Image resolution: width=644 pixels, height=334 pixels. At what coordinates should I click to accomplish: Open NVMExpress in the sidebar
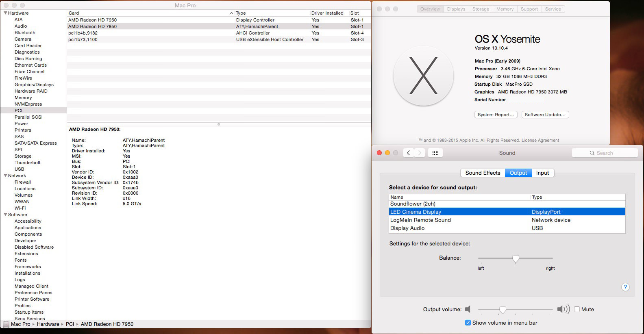pyautogui.click(x=28, y=104)
